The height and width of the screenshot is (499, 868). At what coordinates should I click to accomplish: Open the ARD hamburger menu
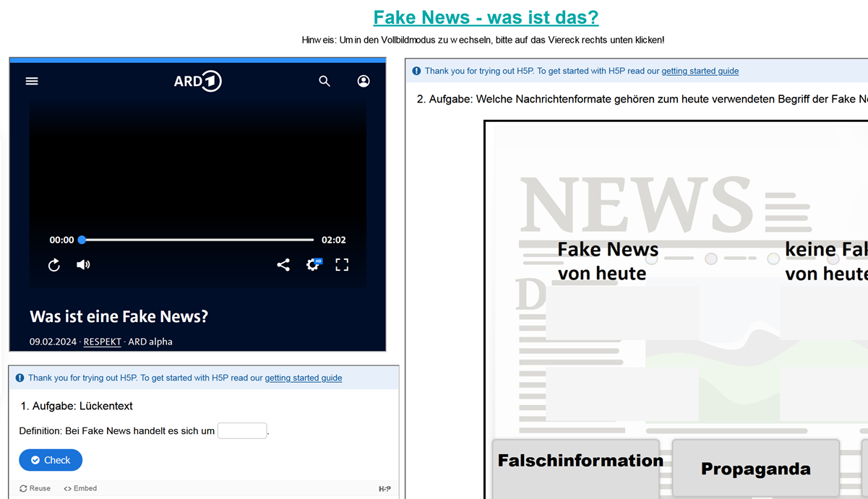32,81
